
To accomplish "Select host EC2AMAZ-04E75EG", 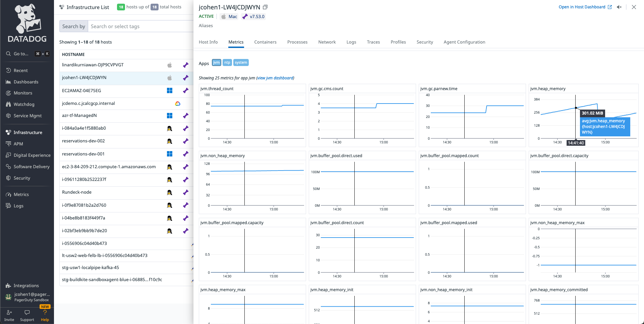I will click(81, 90).
